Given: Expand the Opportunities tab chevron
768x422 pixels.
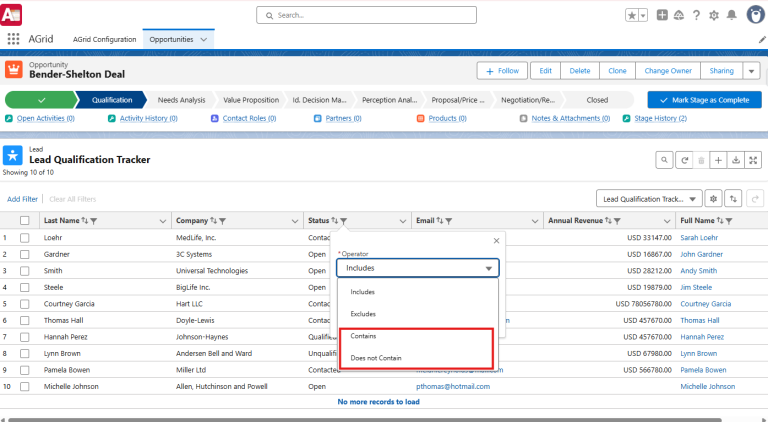Looking at the screenshot, I should (204, 39).
